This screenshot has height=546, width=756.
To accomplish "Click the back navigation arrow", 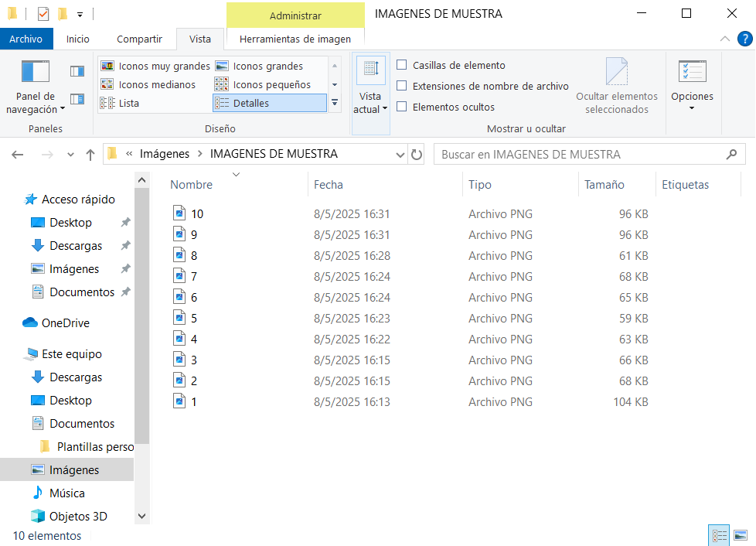I will pos(18,155).
